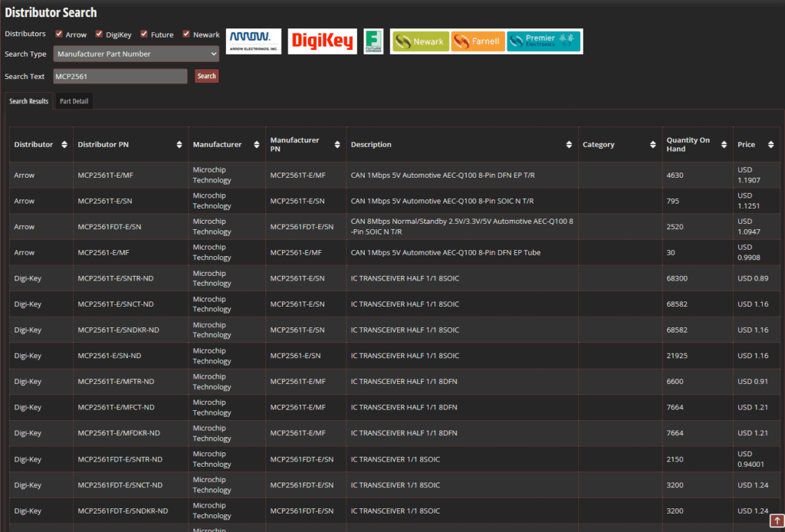
Task: Click the Newark logo
Action: pos(421,41)
